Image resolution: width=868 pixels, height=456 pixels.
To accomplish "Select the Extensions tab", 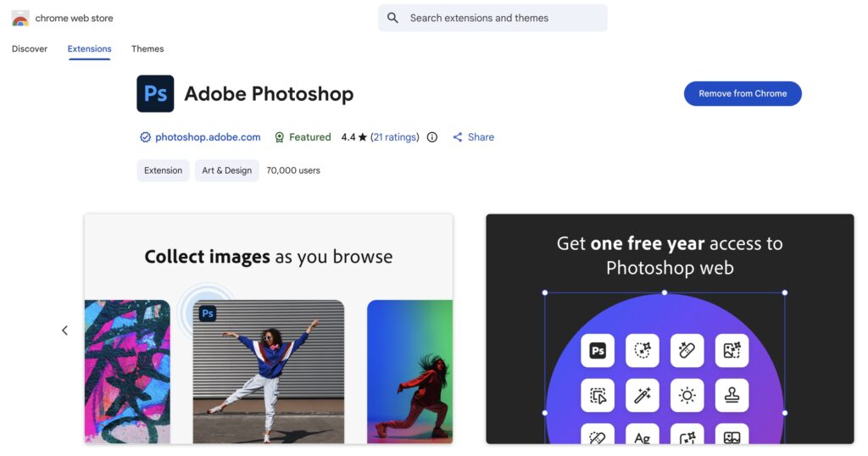I will pyautogui.click(x=89, y=49).
